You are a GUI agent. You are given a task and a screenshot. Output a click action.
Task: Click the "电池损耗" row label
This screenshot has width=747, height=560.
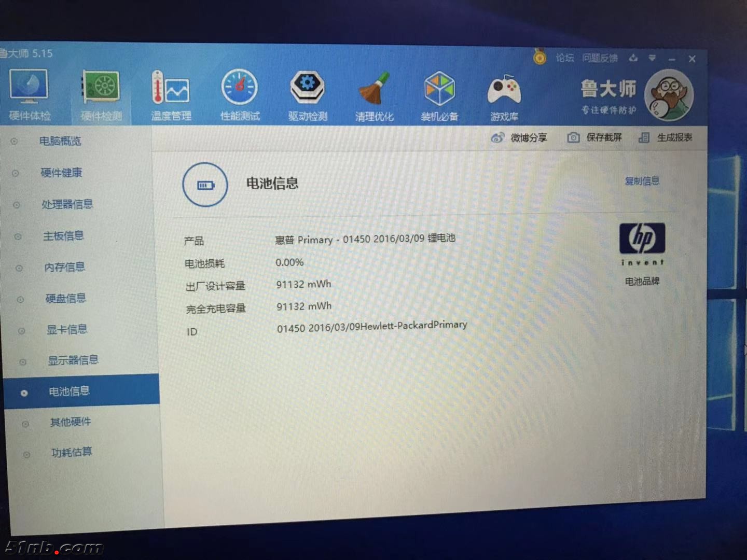(x=205, y=264)
